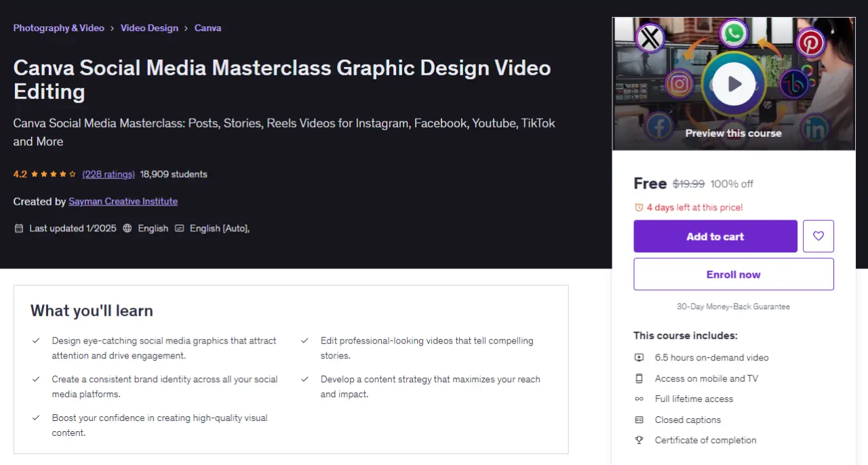Image resolution: width=868 pixels, height=465 pixels.
Task: Click the star rating icons
Action: coord(54,174)
